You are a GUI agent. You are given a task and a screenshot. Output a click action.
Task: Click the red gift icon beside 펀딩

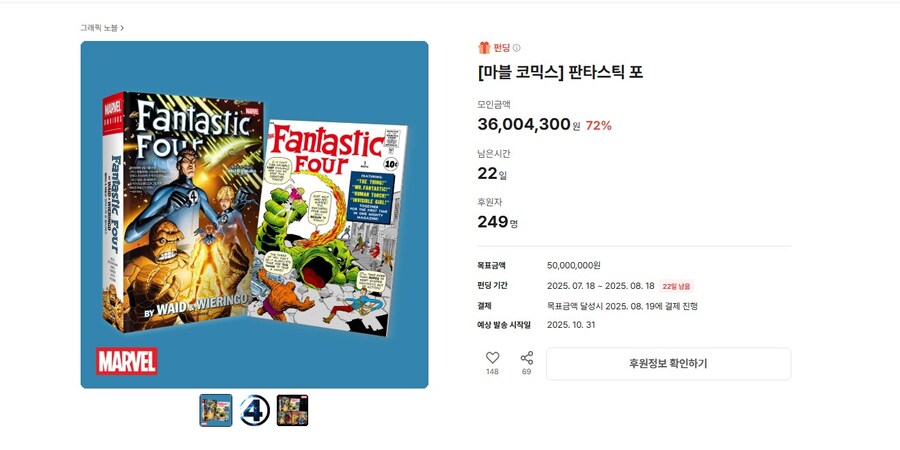484,48
